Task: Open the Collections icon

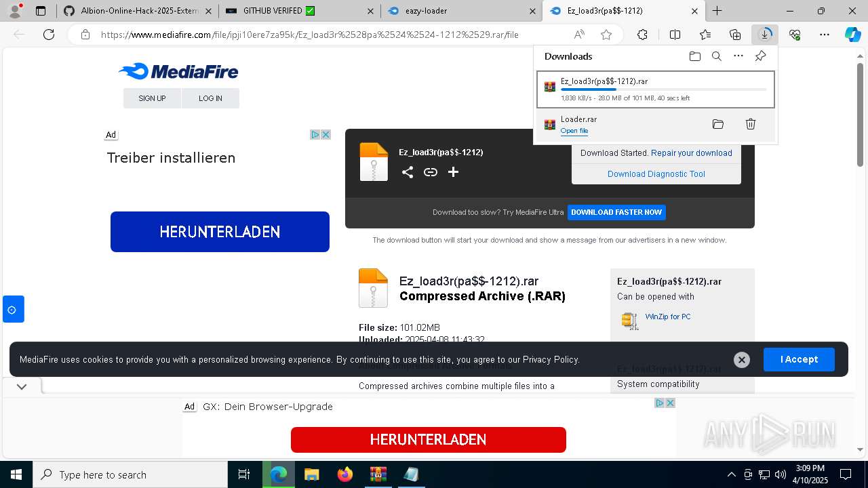Action: click(x=735, y=35)
